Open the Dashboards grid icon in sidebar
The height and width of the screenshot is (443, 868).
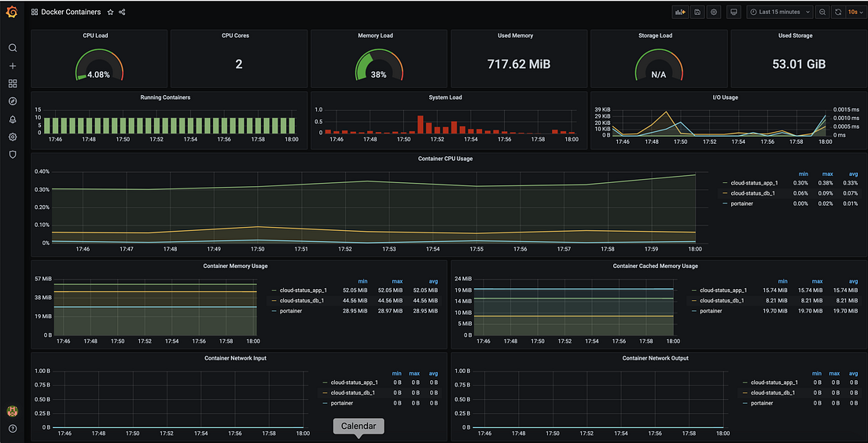tap(13, 83)
